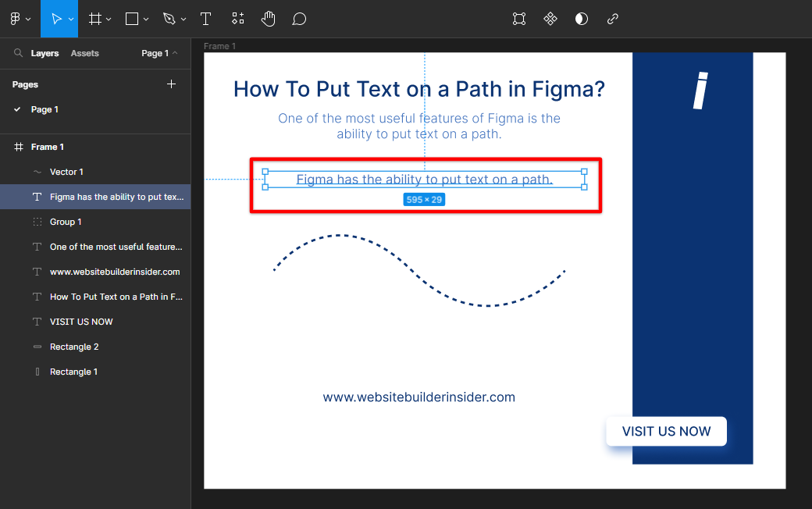Viewport: 812px width, 509px height.
Task: Add a new page with plus button
Action: coord(172,84)
